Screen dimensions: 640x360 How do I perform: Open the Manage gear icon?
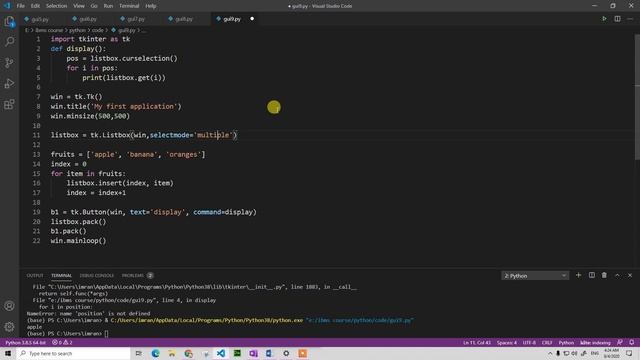tap(9, 327)
